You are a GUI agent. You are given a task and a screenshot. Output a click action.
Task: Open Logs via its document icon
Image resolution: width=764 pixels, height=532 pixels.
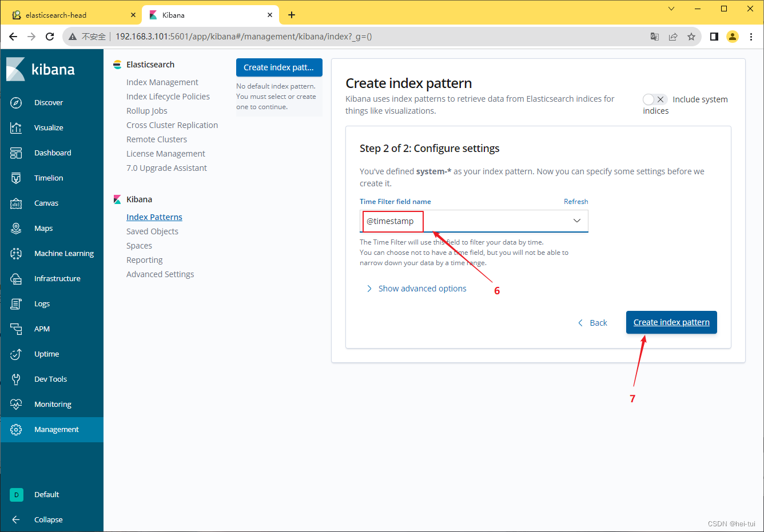click(x=16, y=304)
